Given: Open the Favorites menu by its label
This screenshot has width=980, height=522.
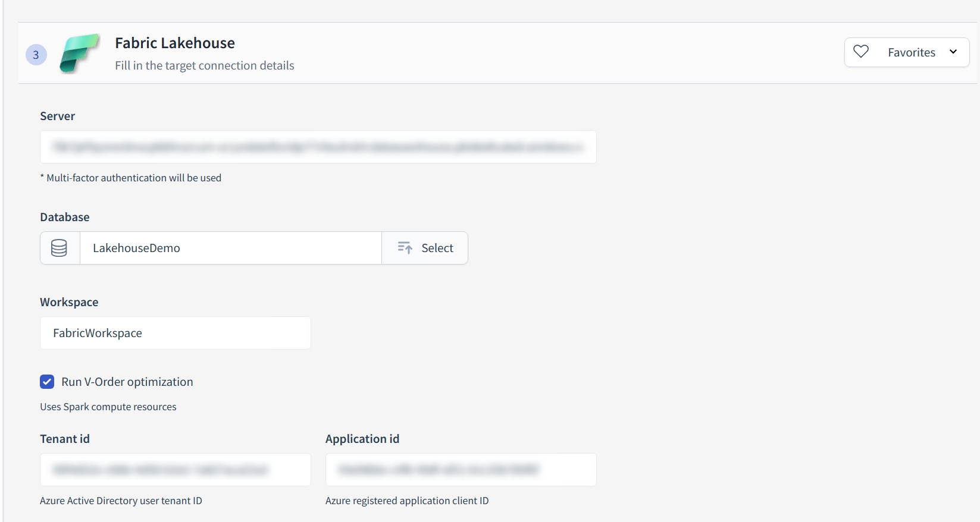Looking at the screenshot, I should (911, 52).
